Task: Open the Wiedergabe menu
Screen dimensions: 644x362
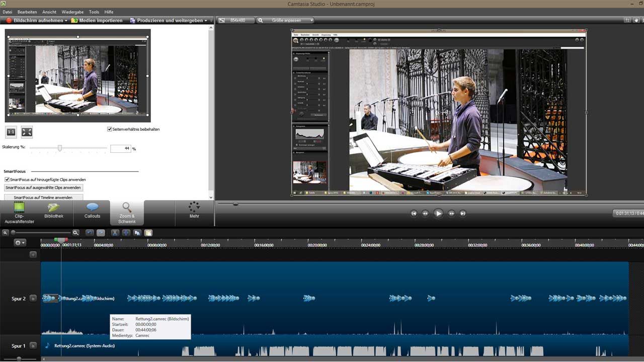Action: tap(72, 12)
